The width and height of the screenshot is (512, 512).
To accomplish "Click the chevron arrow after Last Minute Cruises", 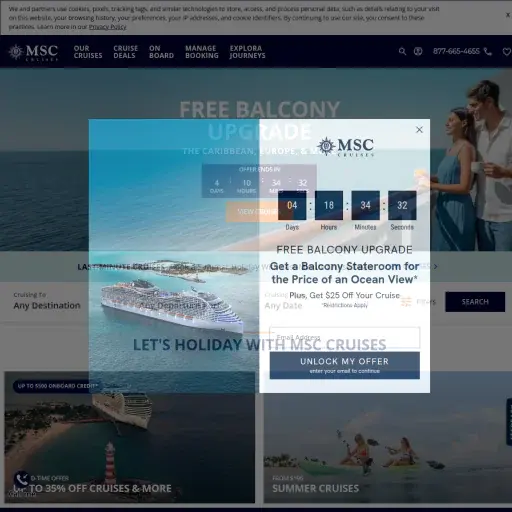I will pyautogui.click(x=435, y=266).
